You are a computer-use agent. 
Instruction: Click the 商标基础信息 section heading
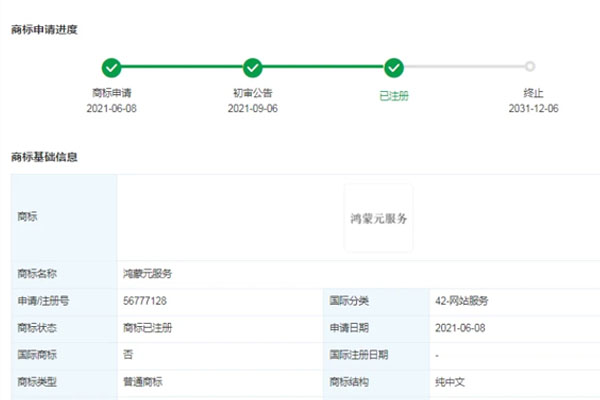45,157
